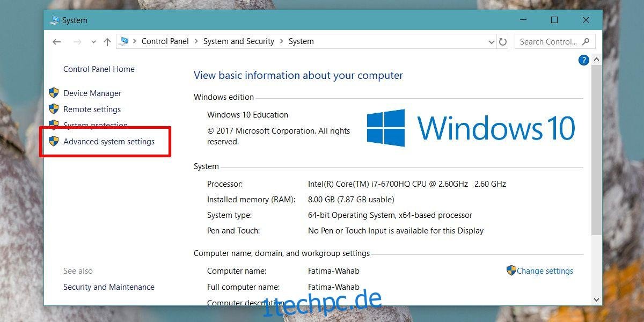This screenshot has width=644, height=322.
Task: Select System and Security breadcrumb
Action: point(239,41)
